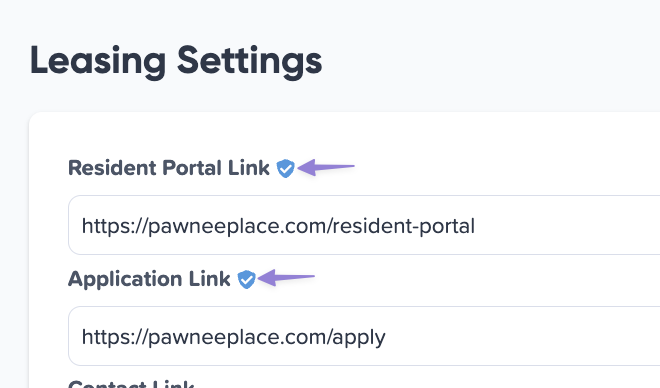Click 'pawneeplace.com' domain in Application Link URL
This screenshot has height=388, width=660.
240,338
